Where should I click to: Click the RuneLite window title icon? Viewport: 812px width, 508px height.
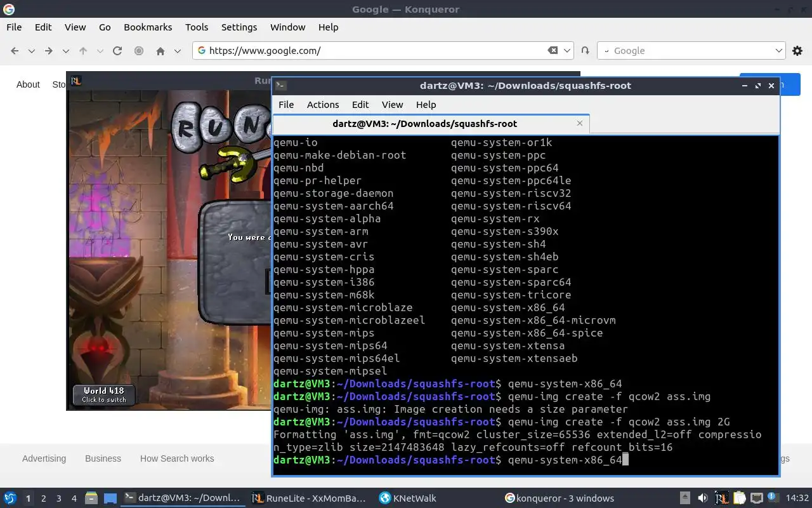tap(76, 81)
